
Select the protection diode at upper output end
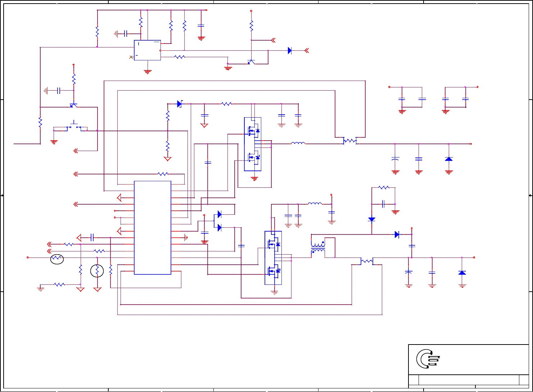coord(448,159)
